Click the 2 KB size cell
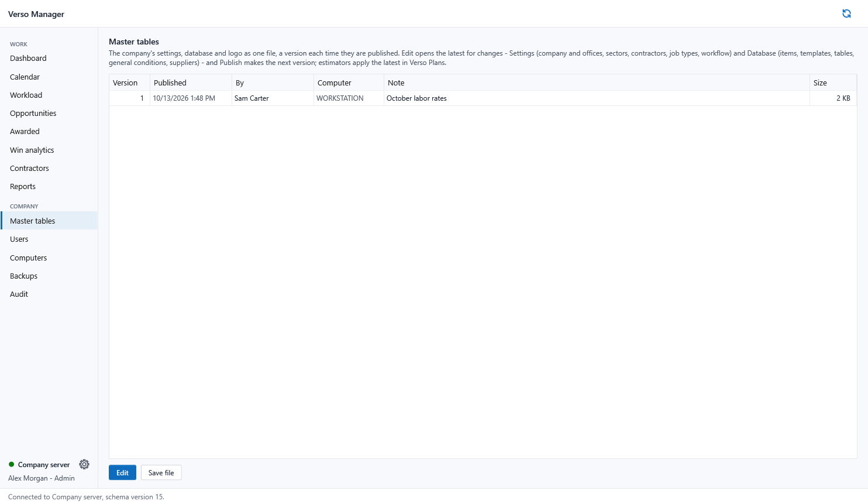Image resolution: width=868 pixels, height=504 pixels. [833, 98]
